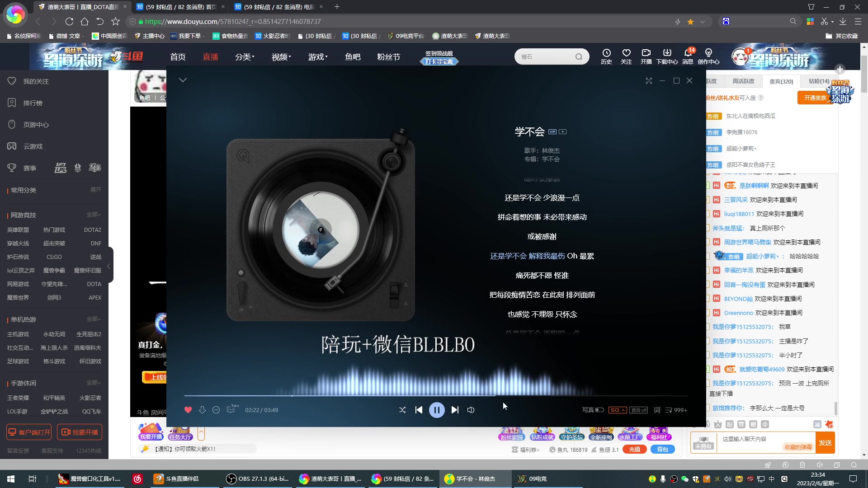Open the 开播 broadcast icon in header
Image resolution: width=868 pixels, height=488 pixels.
tap(646, 56)
